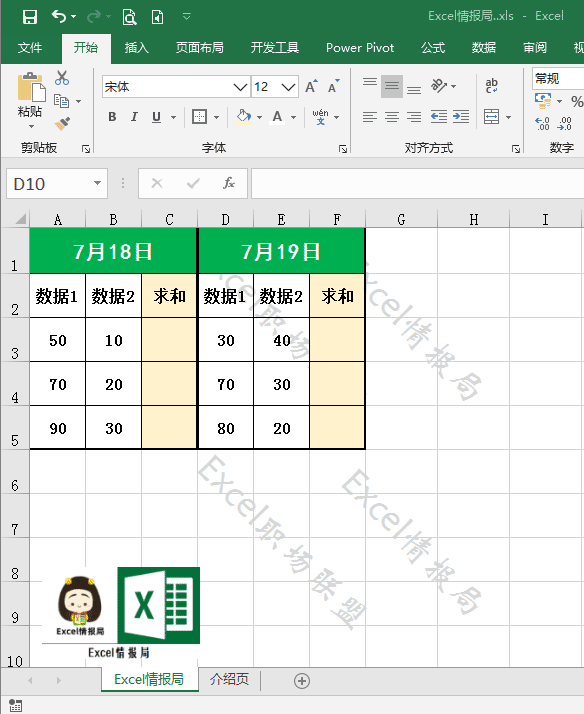Click in the formula bar

[417, 184]
